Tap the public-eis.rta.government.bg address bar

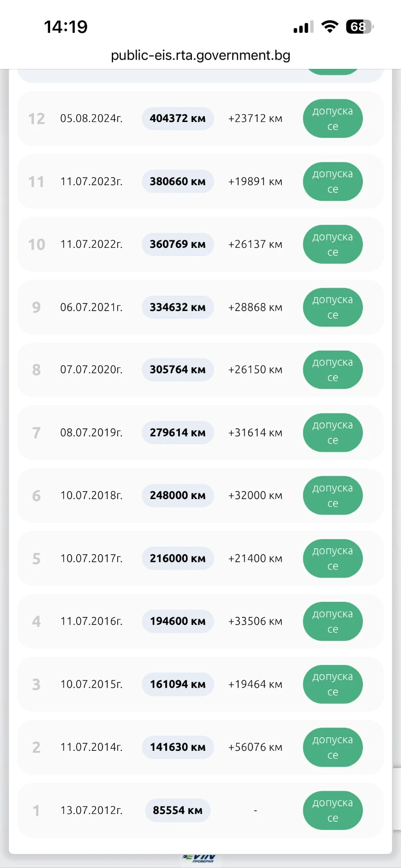coord(200,55)
